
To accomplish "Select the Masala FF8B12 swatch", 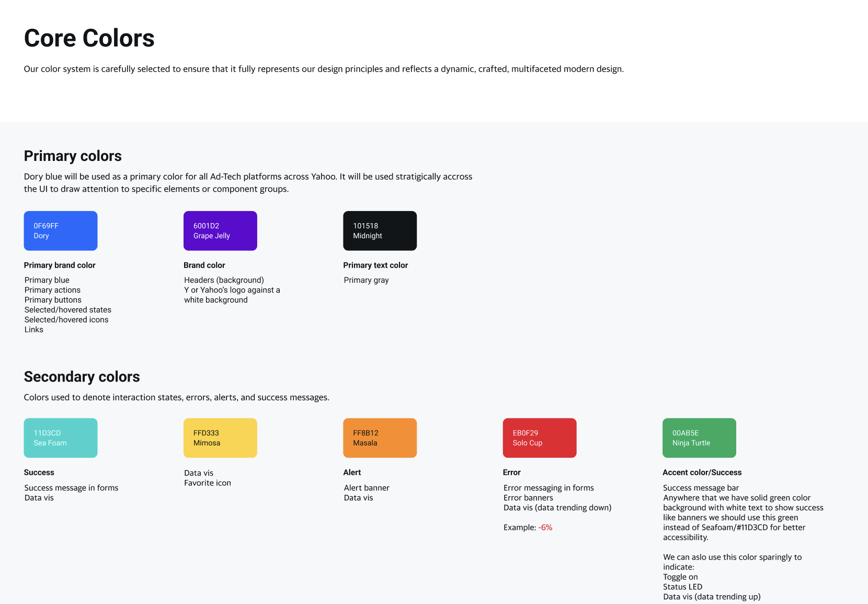I will (x=380, y=438).
